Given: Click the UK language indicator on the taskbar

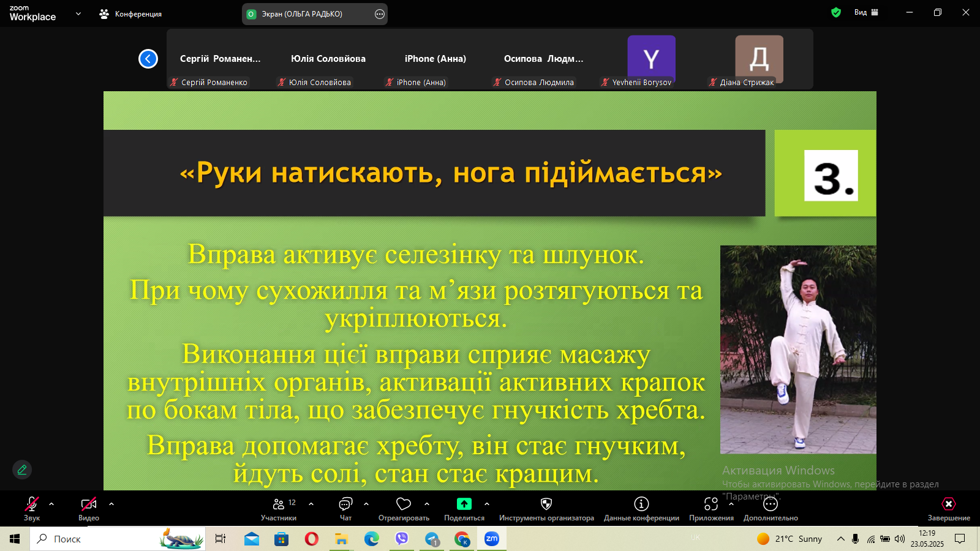Looking at the screenshot, I should click(695, 538).
